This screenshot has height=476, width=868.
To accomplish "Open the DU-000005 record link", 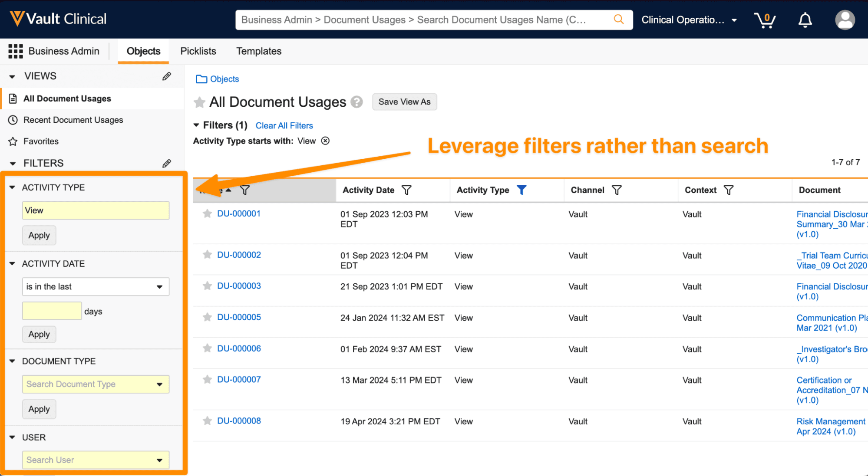I will pos(239,317).
